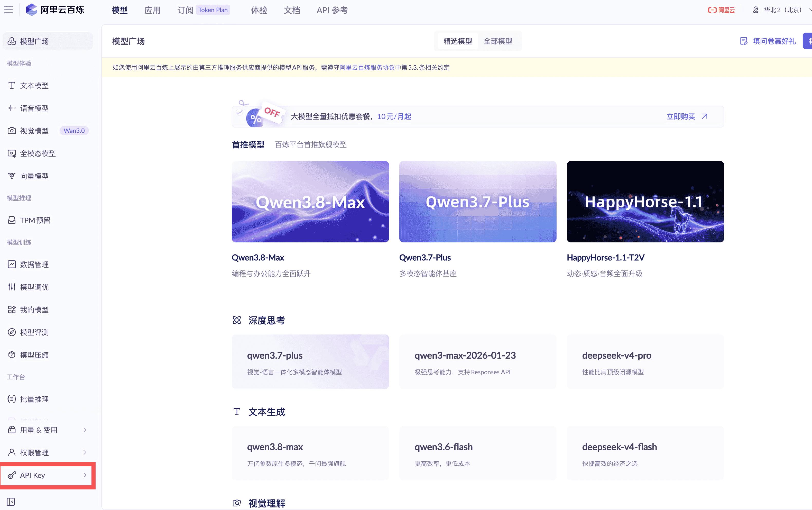Open the deepseek-v4-flash model card

point(645,453)
